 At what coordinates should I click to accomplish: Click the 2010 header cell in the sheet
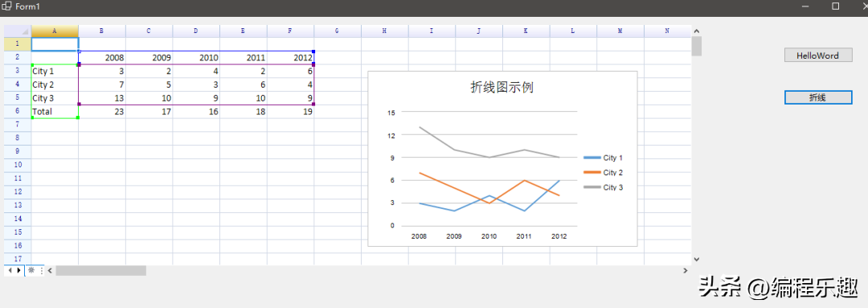[x=196, y=58]
